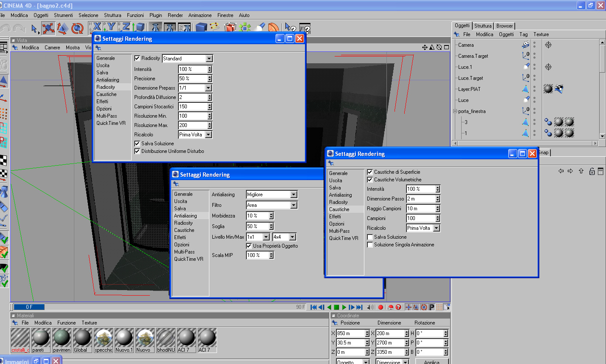Click the target tag on Camera row

pos(548,45)
